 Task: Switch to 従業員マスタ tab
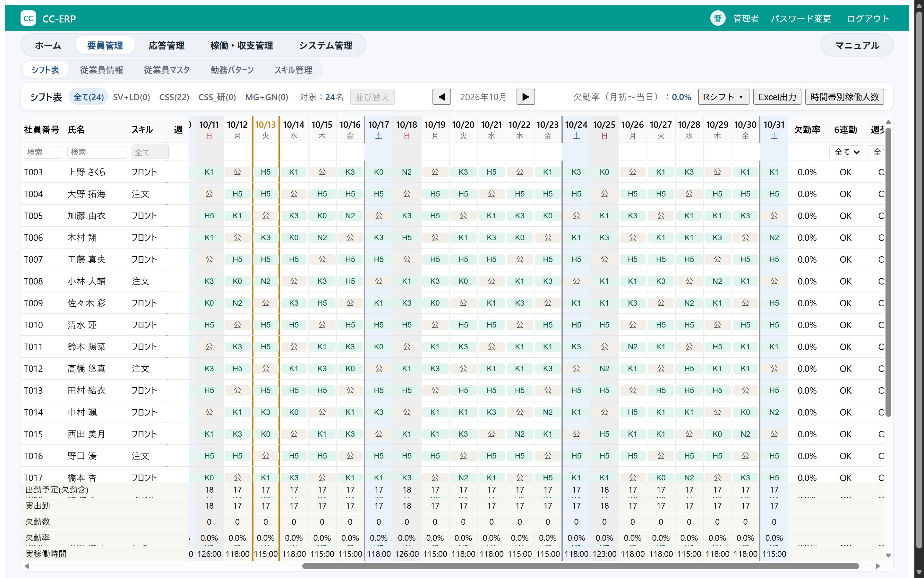coord(167,70)
